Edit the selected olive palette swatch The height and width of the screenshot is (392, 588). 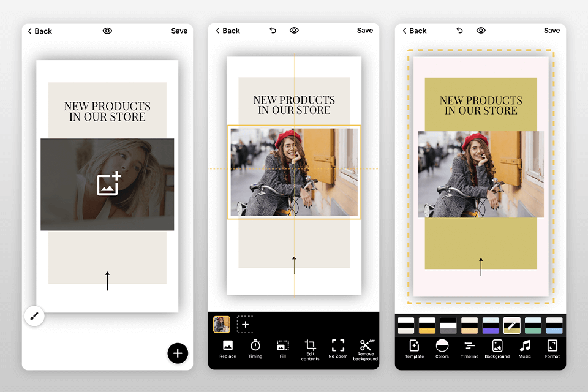[x=512, y=325]
